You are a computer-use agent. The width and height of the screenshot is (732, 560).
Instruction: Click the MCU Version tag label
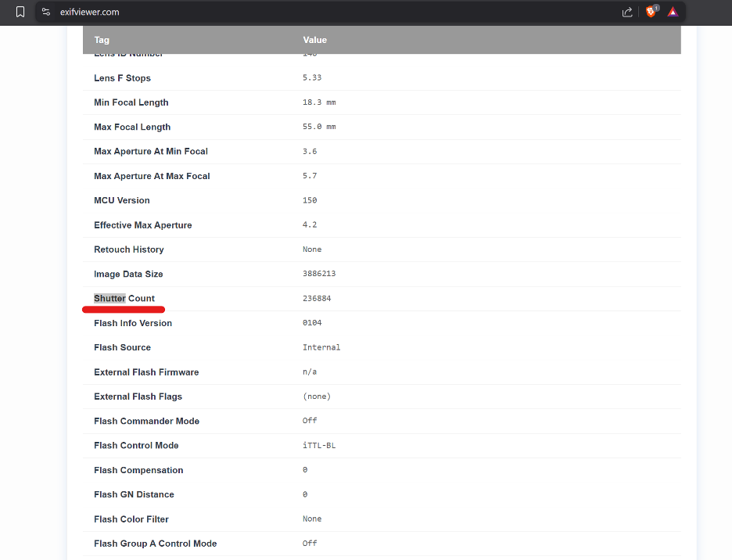coord(121,200)
